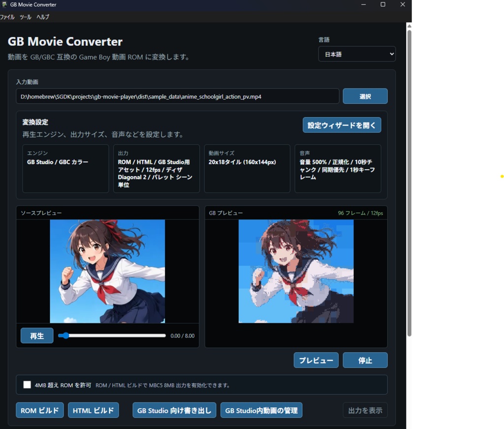Click the 変換設定 section heading
This screenshot has width=504, height=429.
click(x=35, y=122)
